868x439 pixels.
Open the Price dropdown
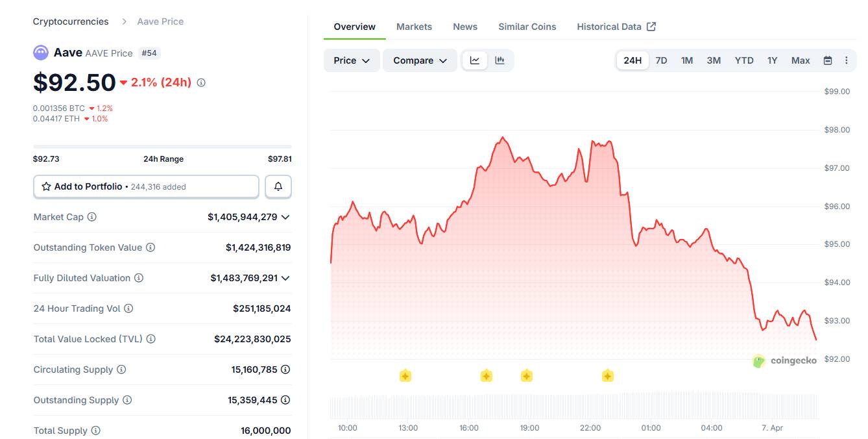pyautogui.click(x=352, y=60)
